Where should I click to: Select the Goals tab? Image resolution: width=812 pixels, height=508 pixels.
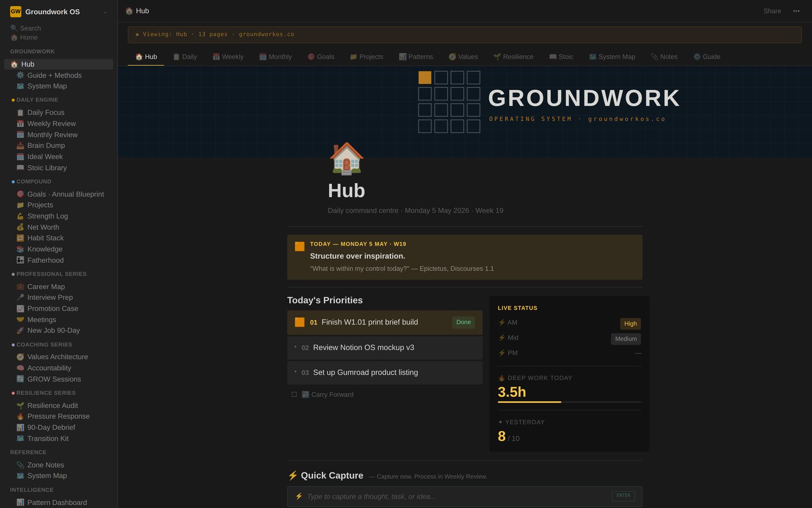point(321,56)
